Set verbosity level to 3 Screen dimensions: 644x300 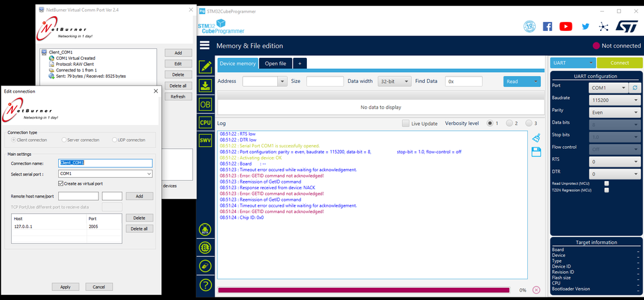coord(529,123)
